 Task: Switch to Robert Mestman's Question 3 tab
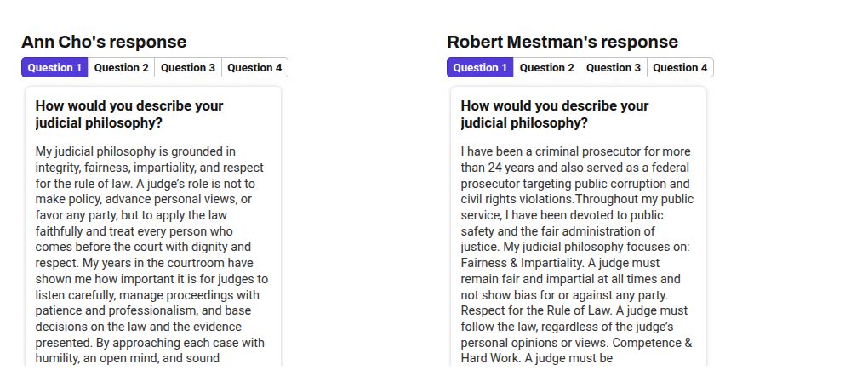614,68
